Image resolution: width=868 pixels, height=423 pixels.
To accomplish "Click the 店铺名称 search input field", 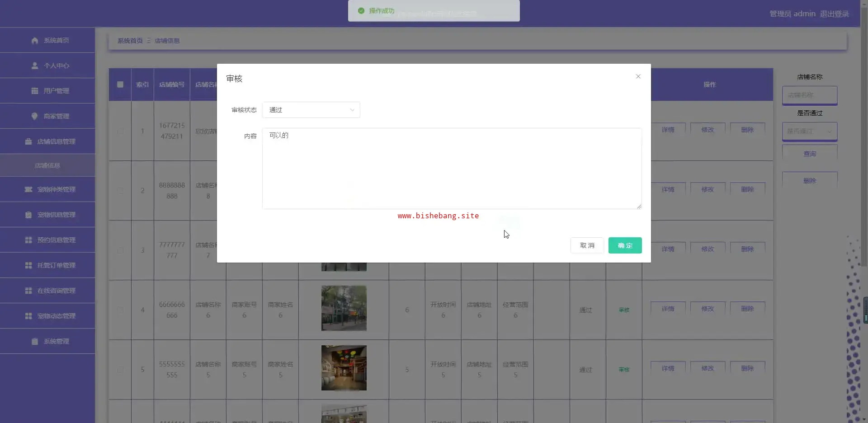I will click(810, 95).
